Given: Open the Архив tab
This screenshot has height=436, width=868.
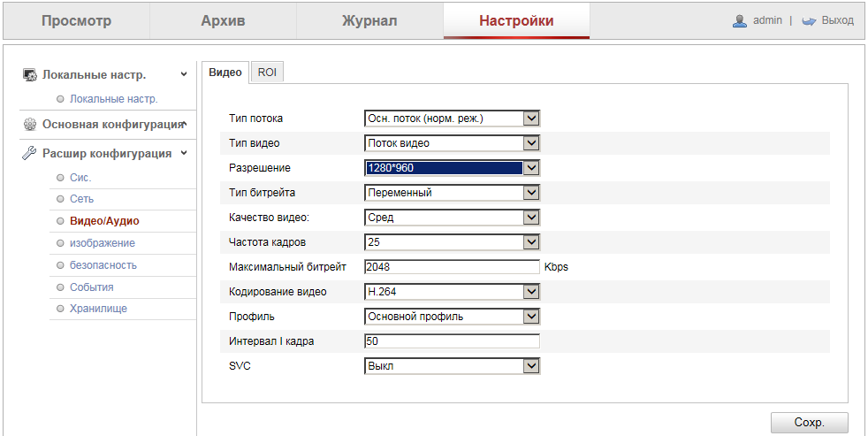Looking at the screenshot, I should click(x=223, y=21).
